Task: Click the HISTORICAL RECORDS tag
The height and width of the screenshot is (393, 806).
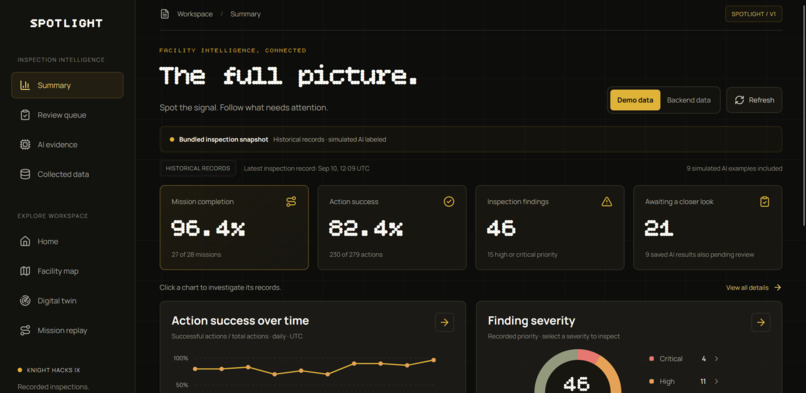Action: (x=198, y=169)
